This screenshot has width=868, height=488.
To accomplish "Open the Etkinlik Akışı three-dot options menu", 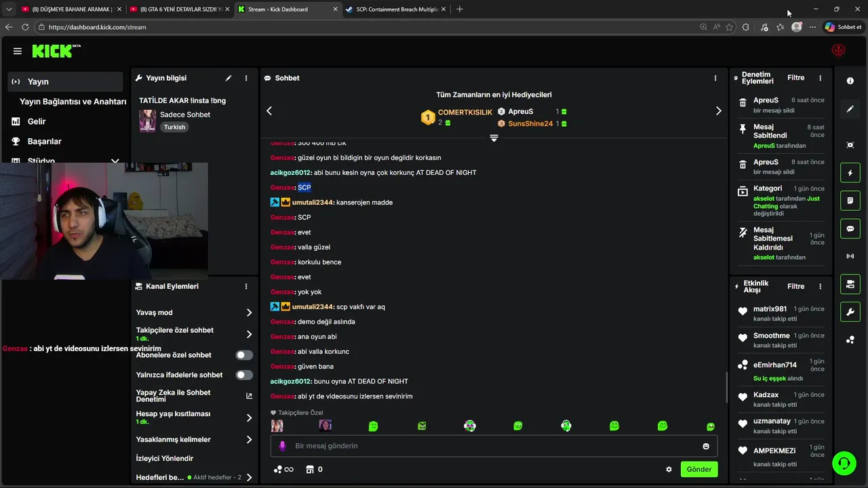I will [820, 287].
